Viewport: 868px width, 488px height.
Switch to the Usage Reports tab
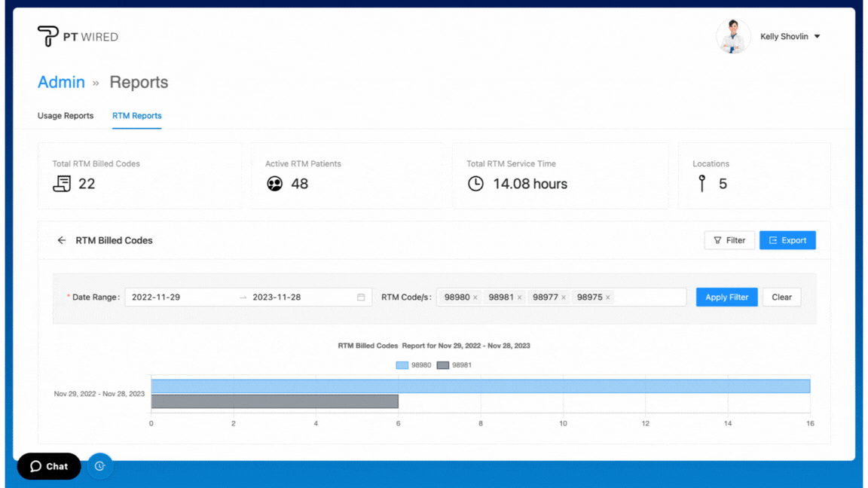pyautogui.click(x=66, y=116)
